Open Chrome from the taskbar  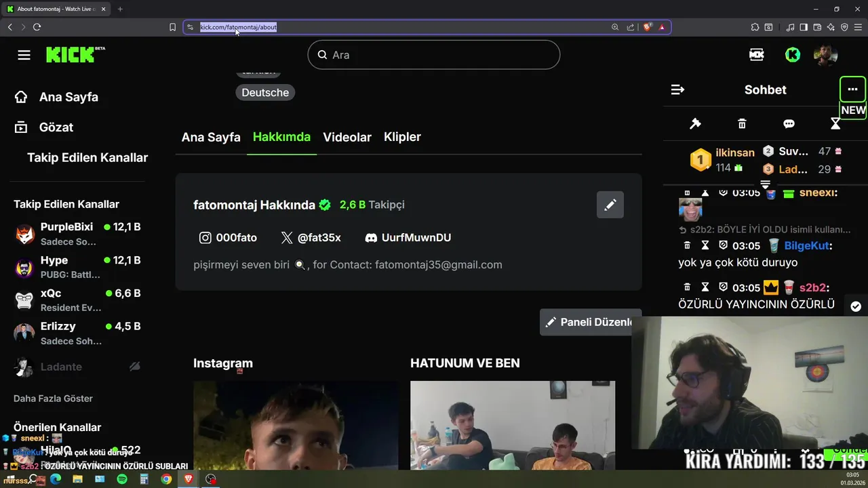click(166, 479)
